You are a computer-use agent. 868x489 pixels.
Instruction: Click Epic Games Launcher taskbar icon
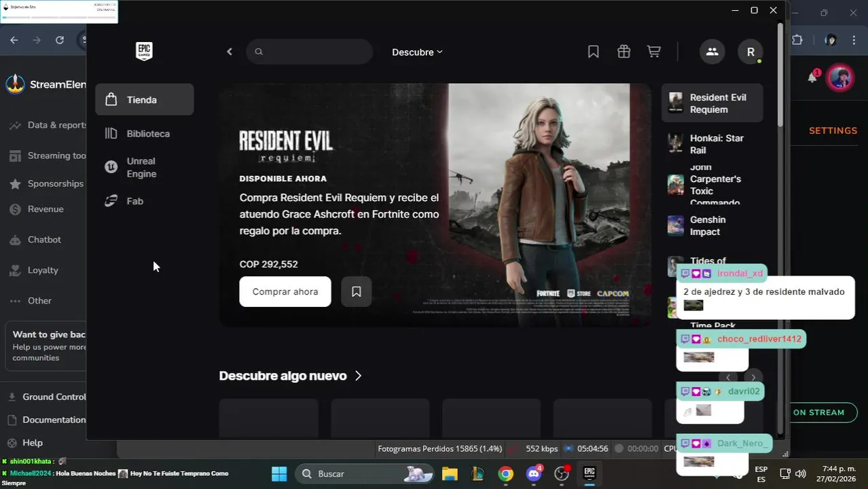coord(590,473)
